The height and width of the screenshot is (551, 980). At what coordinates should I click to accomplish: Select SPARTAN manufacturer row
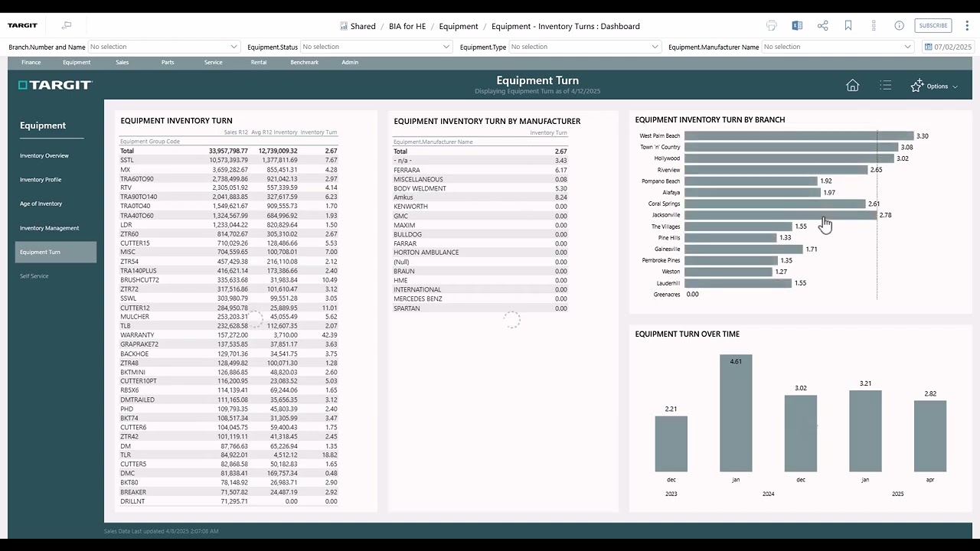480,308
